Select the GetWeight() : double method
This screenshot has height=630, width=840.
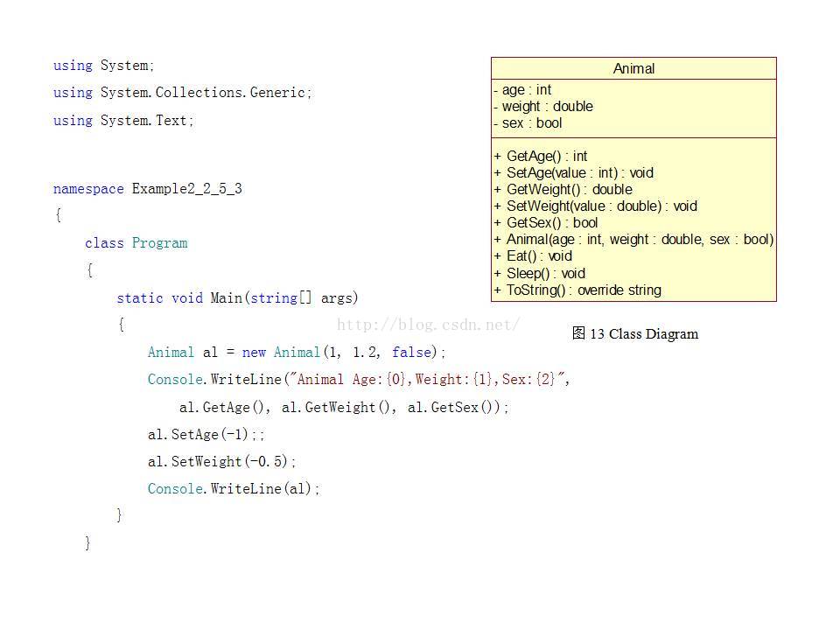tap(563, 190)
